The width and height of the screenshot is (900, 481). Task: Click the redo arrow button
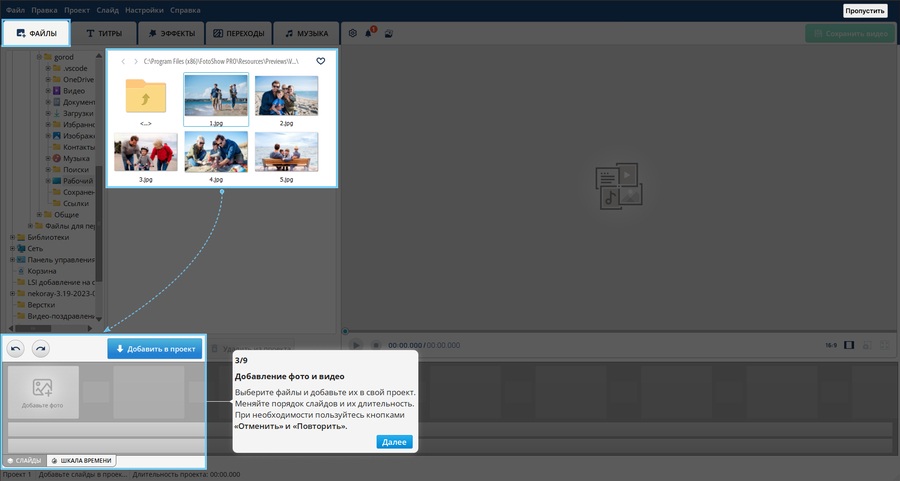tap(41, 349)
